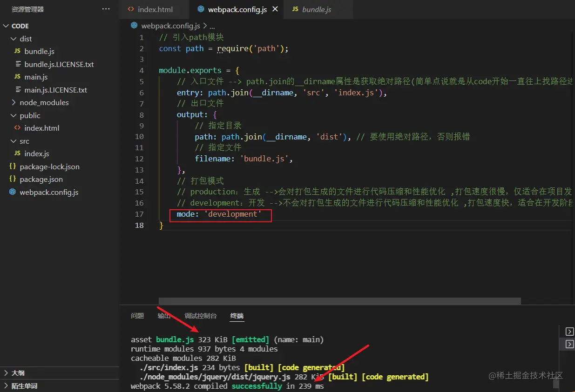Expand the 陌生单词 section
This screenshot has width=575, height=392.
coord(6,386)
